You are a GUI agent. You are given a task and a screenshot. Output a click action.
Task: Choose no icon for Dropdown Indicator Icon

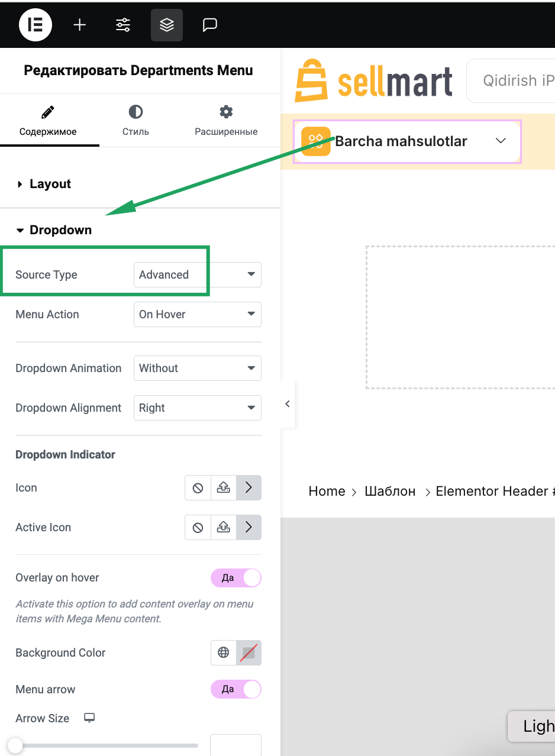[198, 488]
